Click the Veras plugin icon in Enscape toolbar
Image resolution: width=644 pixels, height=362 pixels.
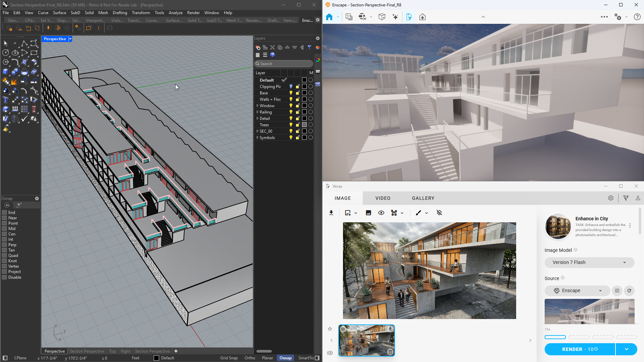point(409,17)
